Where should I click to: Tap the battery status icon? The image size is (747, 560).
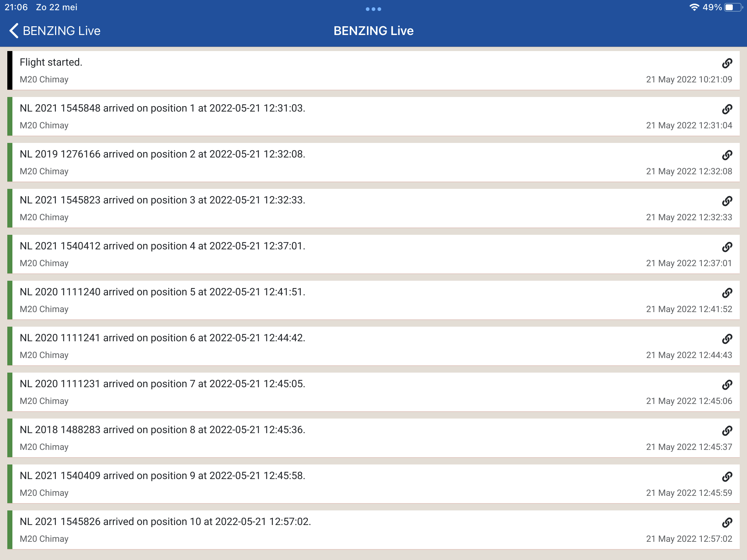coord(734,7)
